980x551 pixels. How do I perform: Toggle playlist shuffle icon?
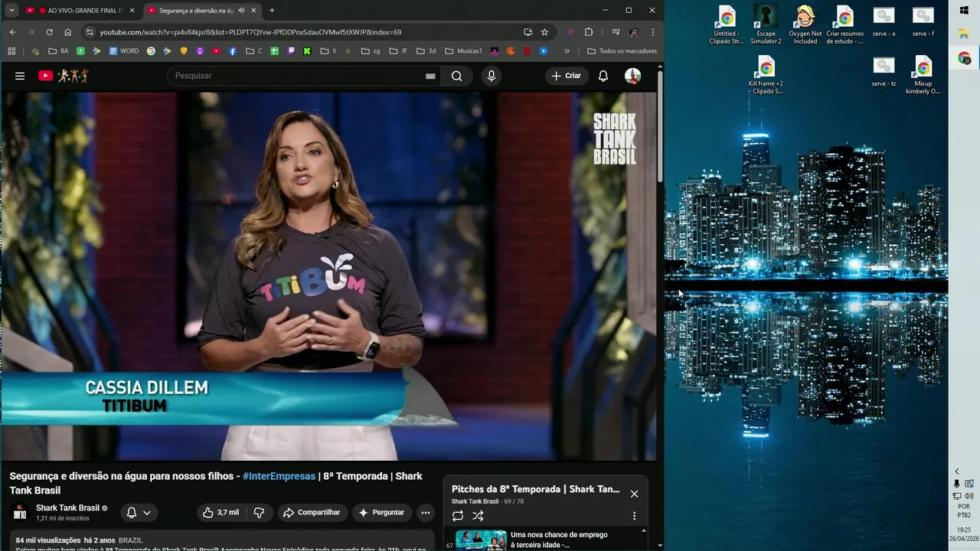pos(478,516)
